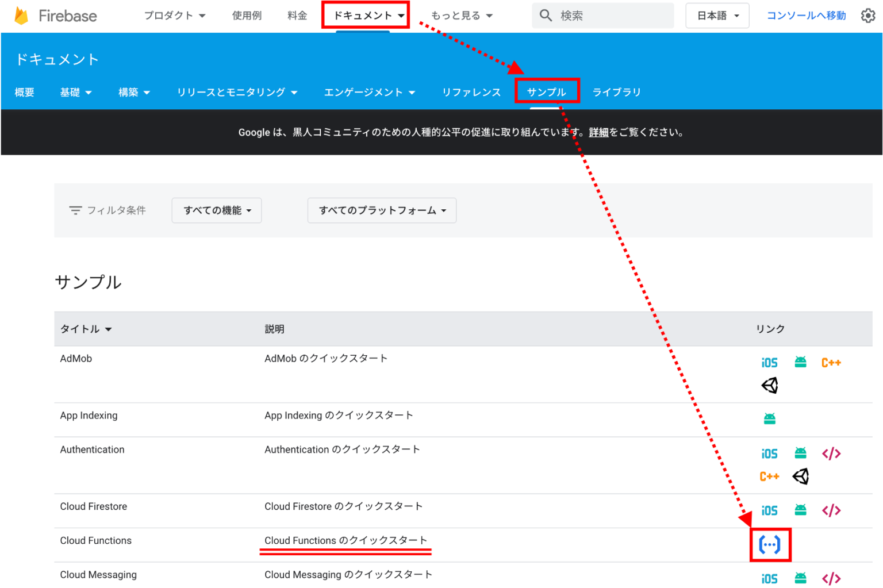
Task: Open the すべてのプラットフォーム dropdown
Action: (x=382, y=210)
